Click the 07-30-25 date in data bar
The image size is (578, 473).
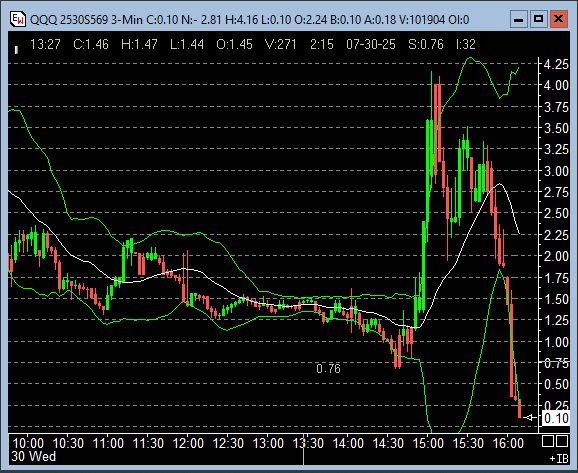pyautogui.click(x=371, y=45)
